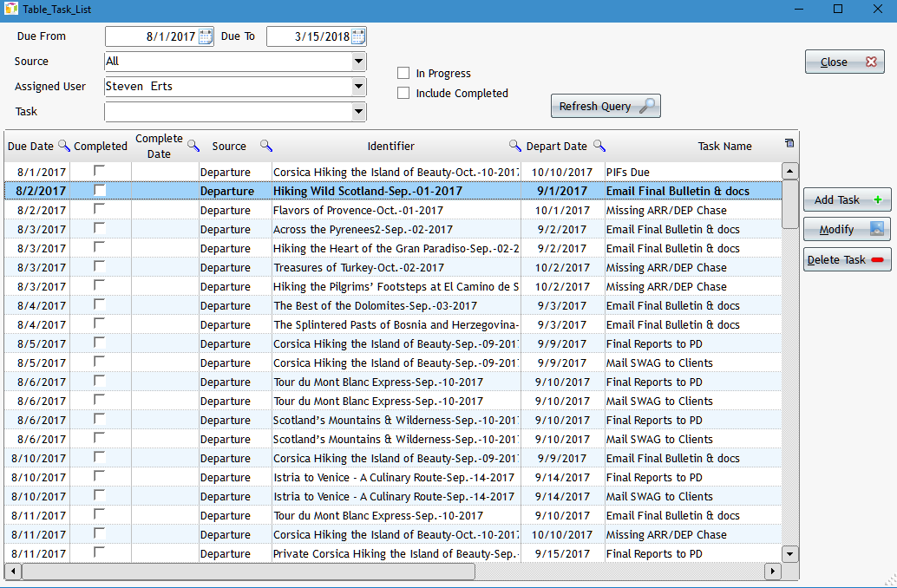Click the Refresh Query button

point(606,107)
